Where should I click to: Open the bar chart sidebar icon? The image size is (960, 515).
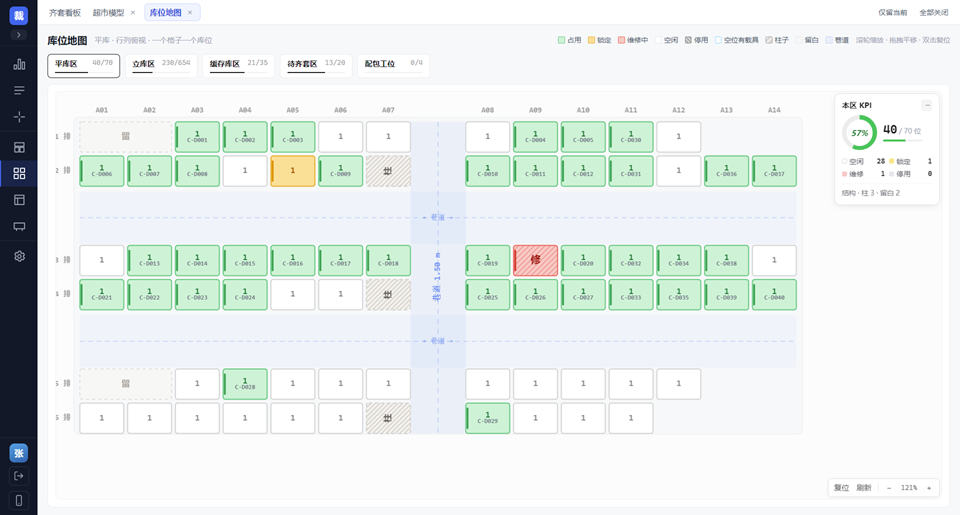(x=19, y=64)
